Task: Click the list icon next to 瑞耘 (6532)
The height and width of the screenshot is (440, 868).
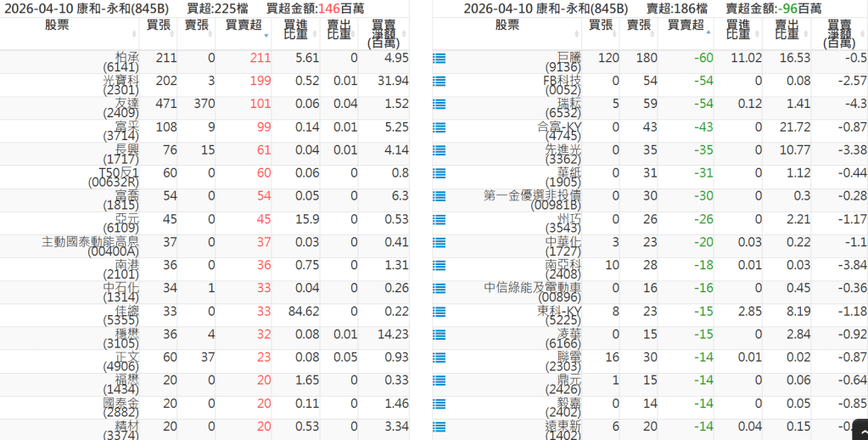Action: click(x=439, y=104)
